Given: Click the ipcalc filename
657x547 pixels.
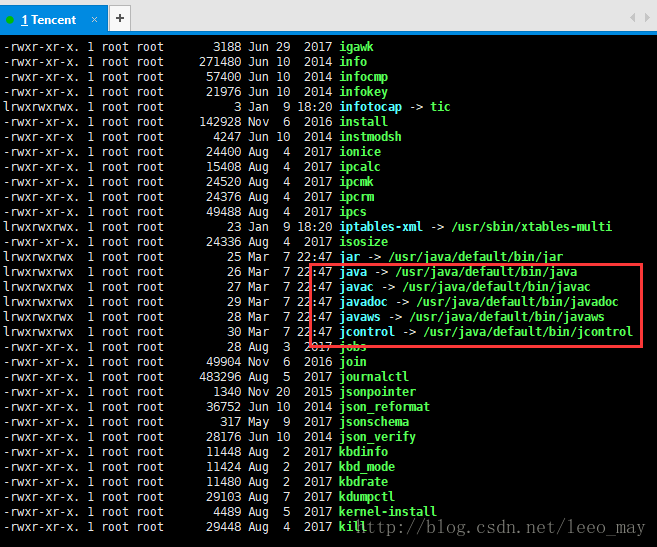Looking at the screenshot, I should coord(360,167).
